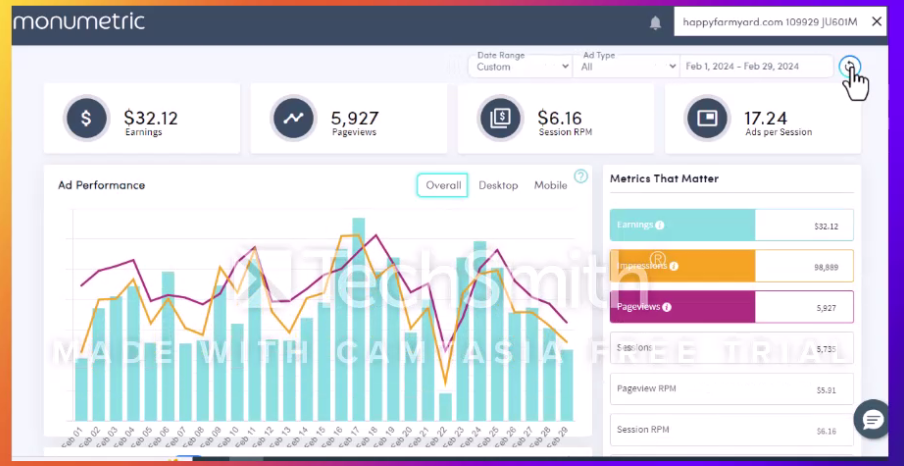
Task: Click the Ads per Session icon
Action: pyautogui.click(x=707, y=118)
